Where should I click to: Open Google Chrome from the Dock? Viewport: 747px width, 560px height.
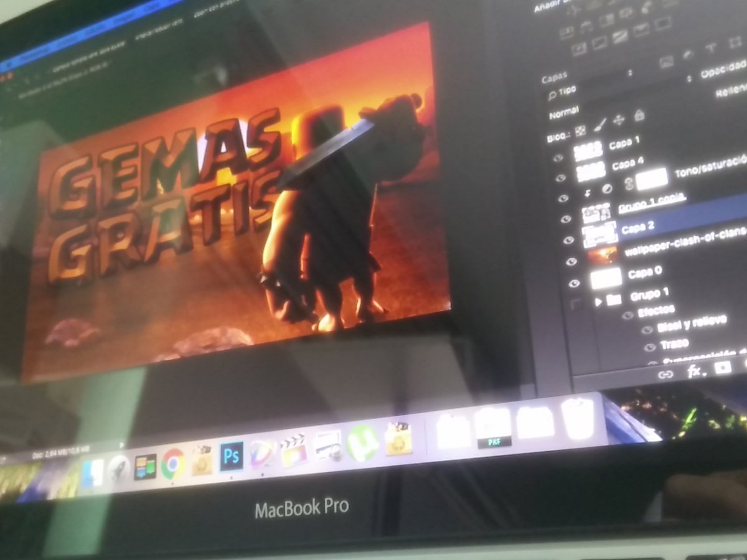tap(173, 464)
